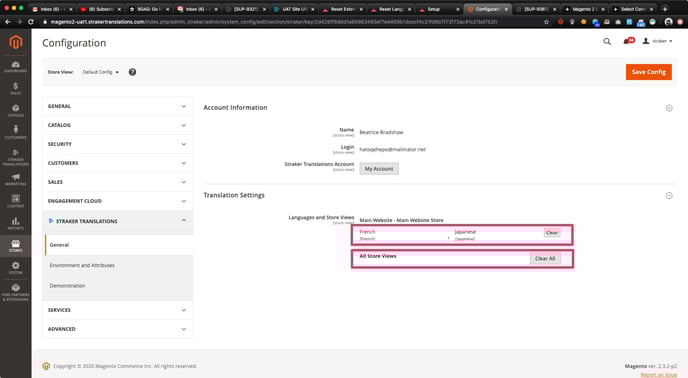The width and height of the screenshot is (688, 378).
Task: Click the Report an issue link
Action: pyautogui.click(x=659, y=374)
